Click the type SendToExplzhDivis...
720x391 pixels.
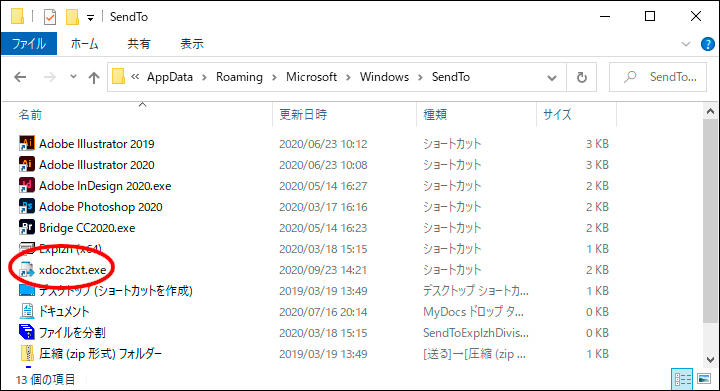[x=476, y=333]
